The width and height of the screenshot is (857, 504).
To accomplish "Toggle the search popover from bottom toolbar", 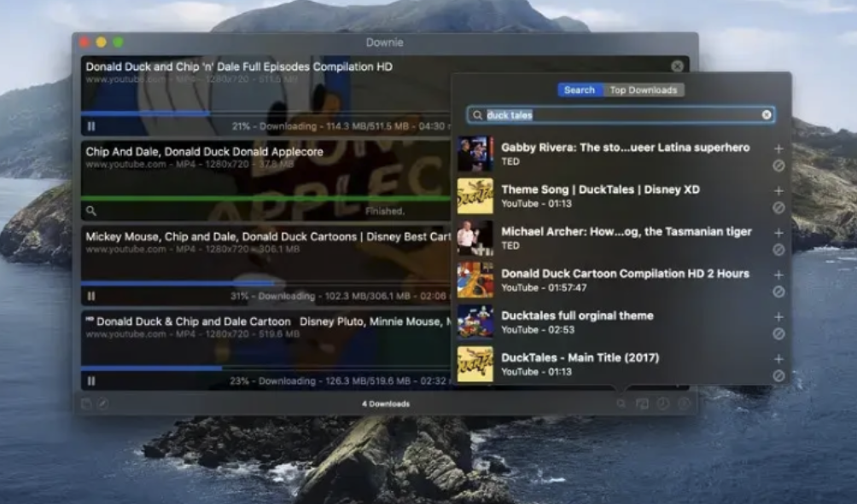I will 621,403.
